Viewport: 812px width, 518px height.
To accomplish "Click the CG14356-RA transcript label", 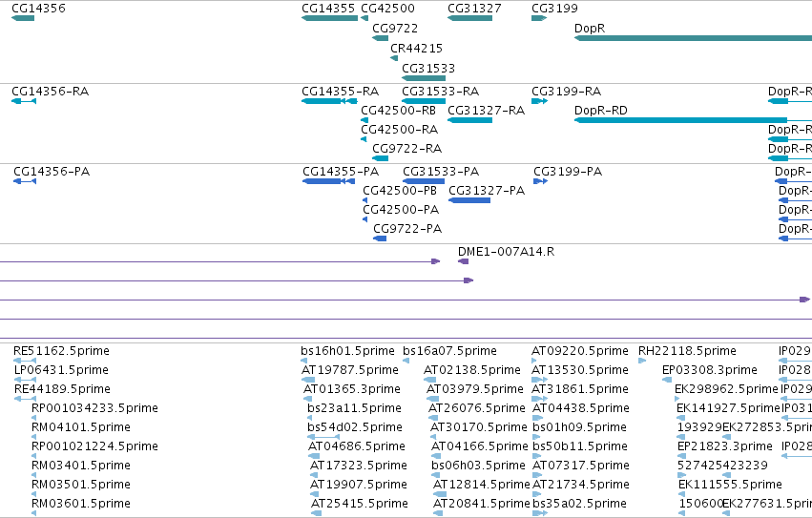I will point(51,92).
